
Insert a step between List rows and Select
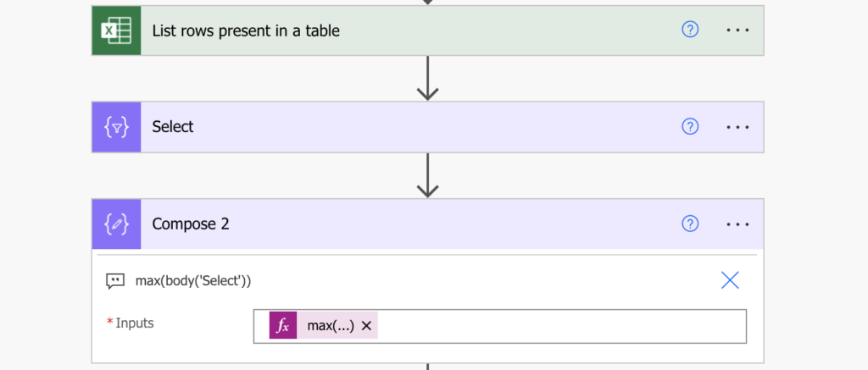(x=428, y=79)
